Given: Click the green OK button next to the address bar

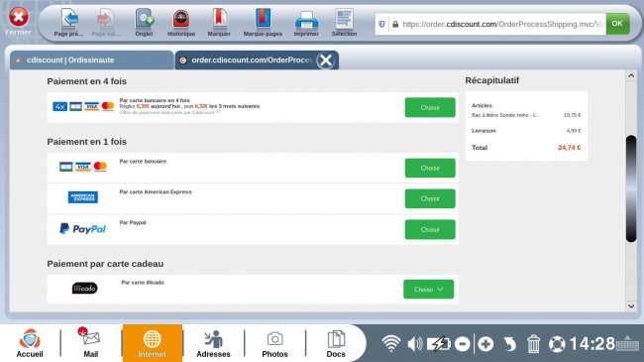Looking at the screenshot, I should [617, 24].
